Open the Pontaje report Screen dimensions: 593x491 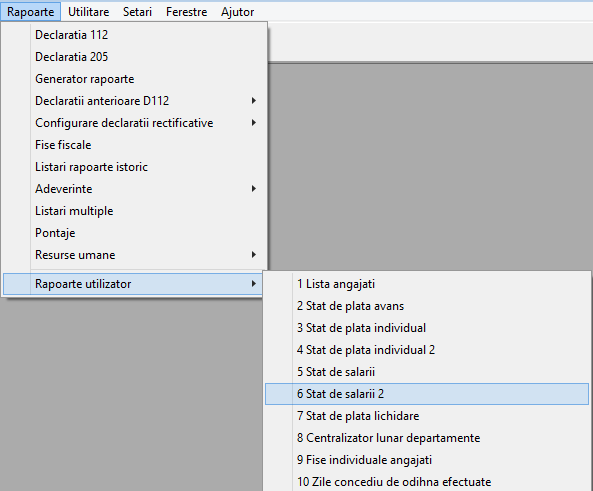pyautogui.click(x=134, y=233)
